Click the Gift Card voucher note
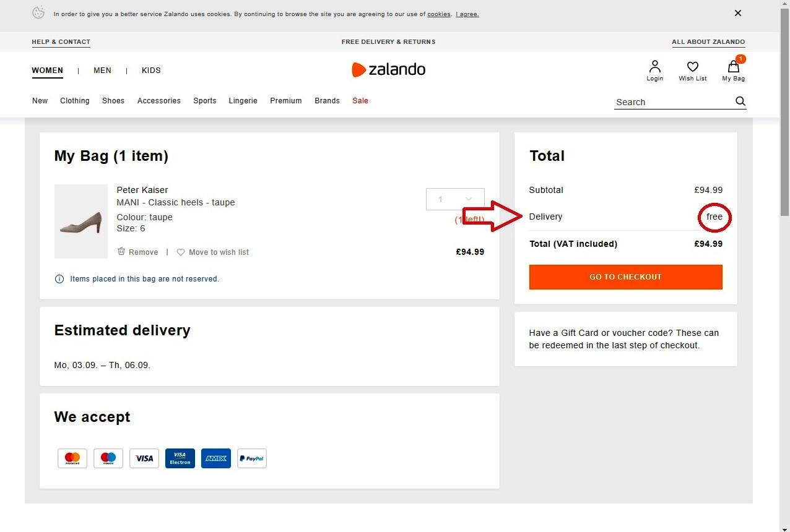This screenshot has width=790, height=532. tap(624, 339)
